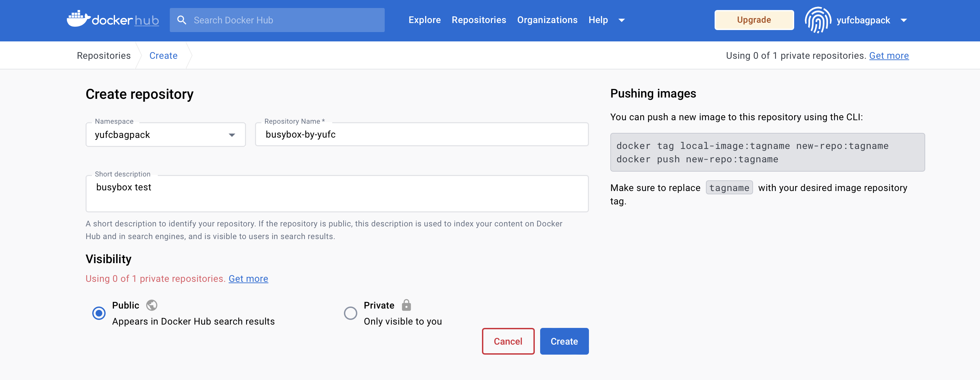Go to the Explore menu item
The height and width of the screenshot is (380, 980).
point(424,20)
